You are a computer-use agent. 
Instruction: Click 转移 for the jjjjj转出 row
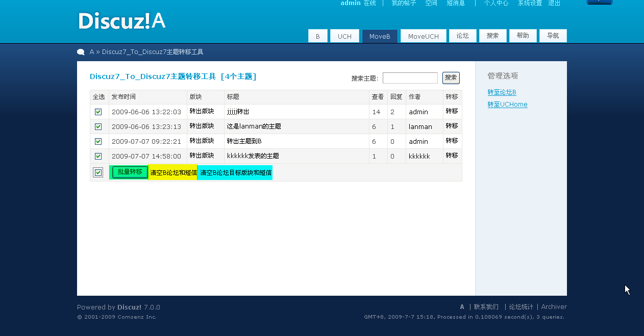[452, 111]
